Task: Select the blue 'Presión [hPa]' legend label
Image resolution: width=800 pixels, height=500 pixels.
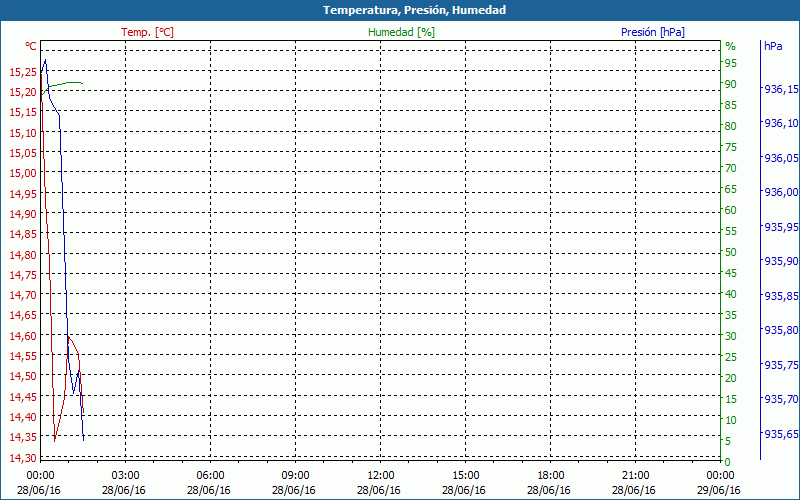Action: click(x=653, y=32)
